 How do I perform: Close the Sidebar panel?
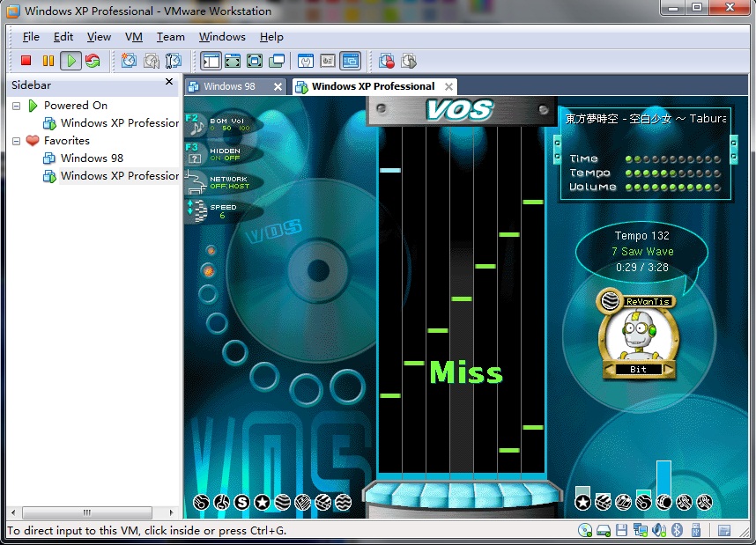click(169, 81)
